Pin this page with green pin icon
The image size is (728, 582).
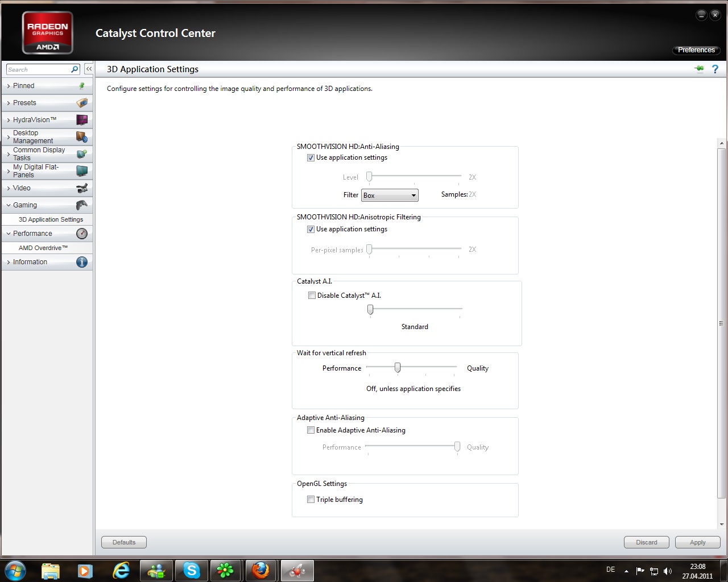point(699,69)
